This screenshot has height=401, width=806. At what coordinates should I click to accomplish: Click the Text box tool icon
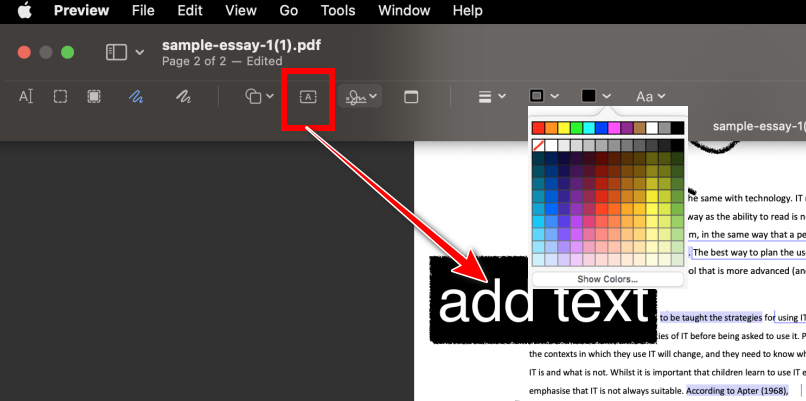pyautogui.click(x=308, y=97)
